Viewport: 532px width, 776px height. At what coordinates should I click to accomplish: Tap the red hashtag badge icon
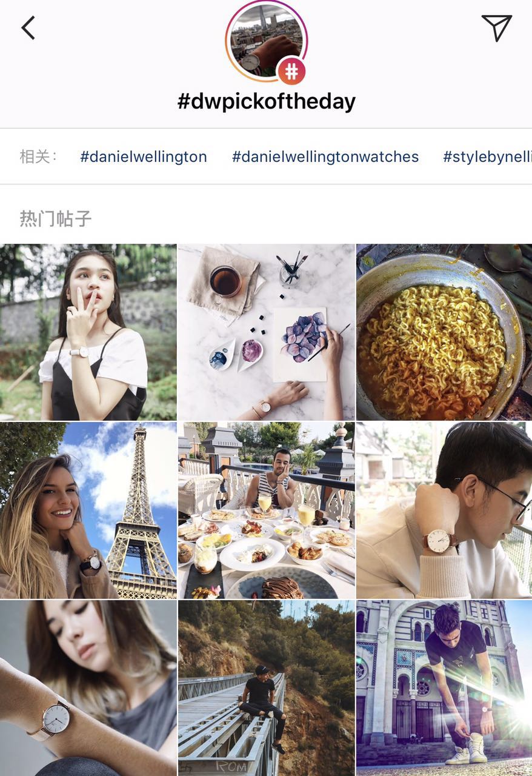(291, 72)
